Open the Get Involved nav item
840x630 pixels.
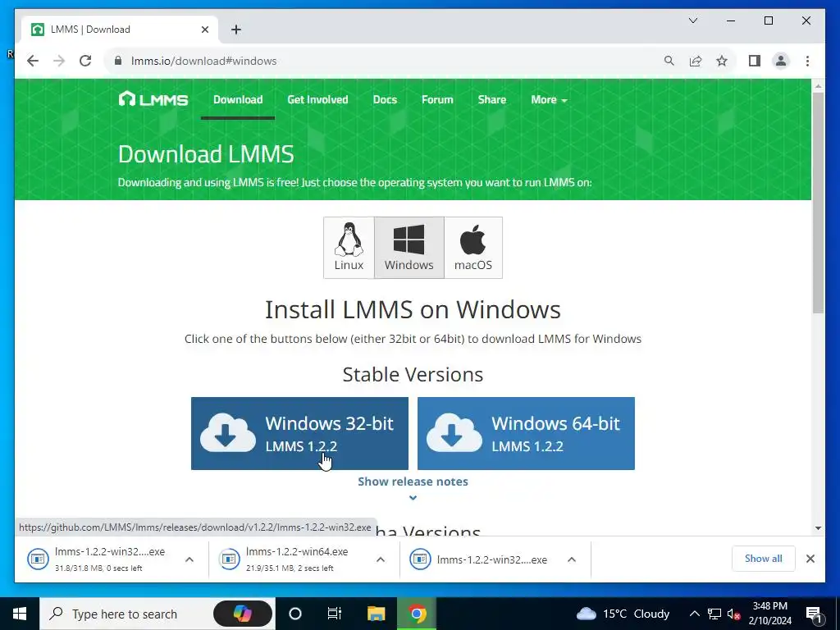click(x=317, y=99)
